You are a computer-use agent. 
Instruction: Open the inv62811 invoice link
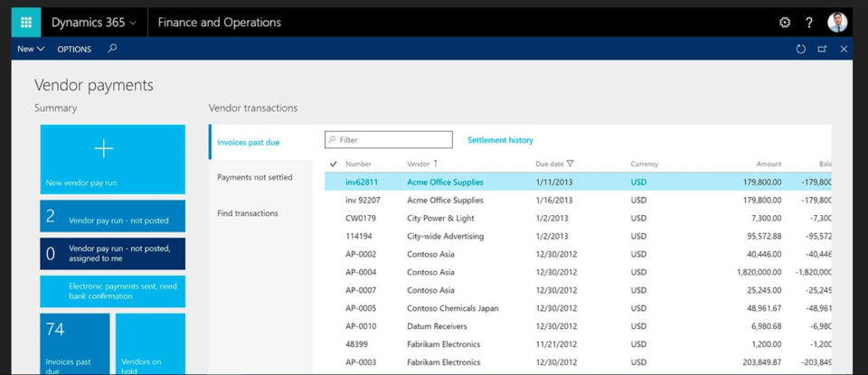pos(363,182)
